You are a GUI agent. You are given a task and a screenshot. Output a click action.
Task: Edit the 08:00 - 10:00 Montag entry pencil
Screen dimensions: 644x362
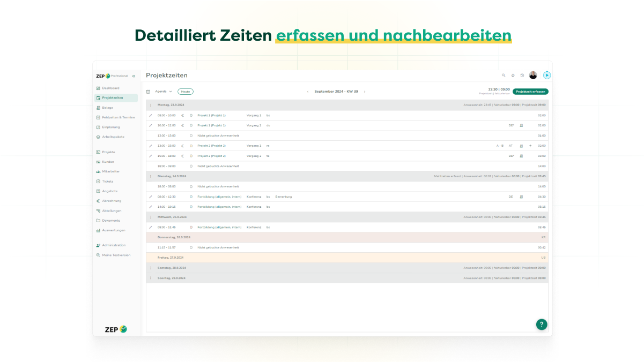pos(151,115)
